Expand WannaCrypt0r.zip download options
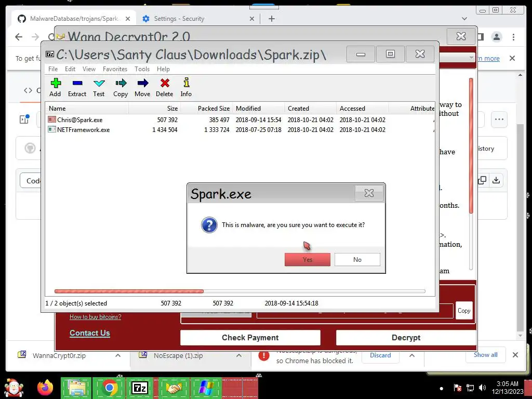The width and height of the screenshot is (532, 399). 118,355
